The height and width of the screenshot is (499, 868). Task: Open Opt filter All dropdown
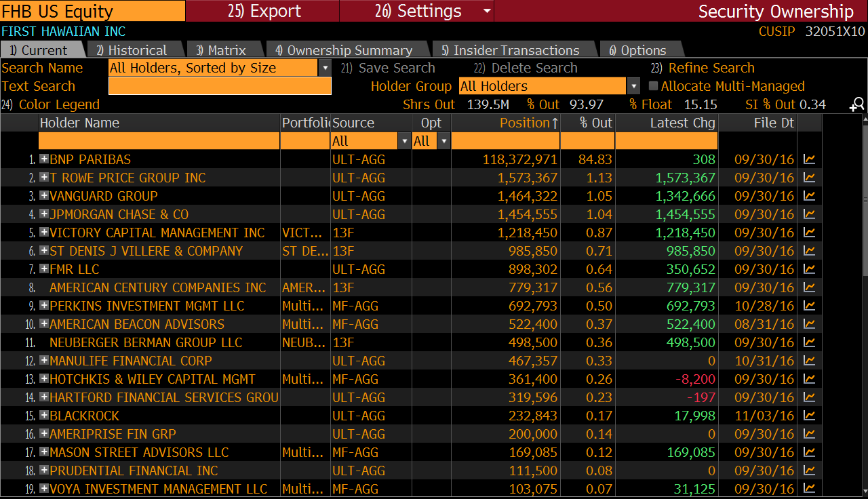[x=444, y=141]
